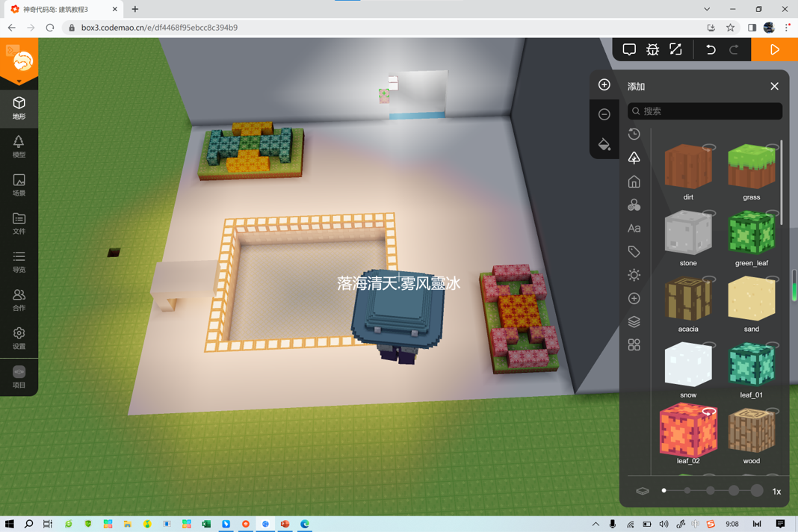
Task: Open taskbar search
Action: 28,524
